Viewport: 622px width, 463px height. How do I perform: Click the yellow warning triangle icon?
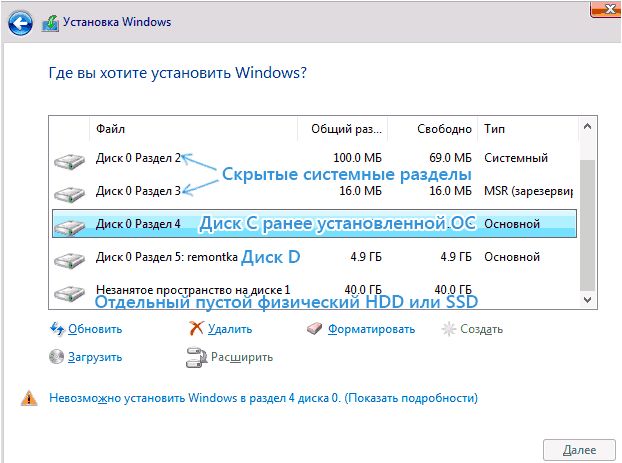coord(29,398)
